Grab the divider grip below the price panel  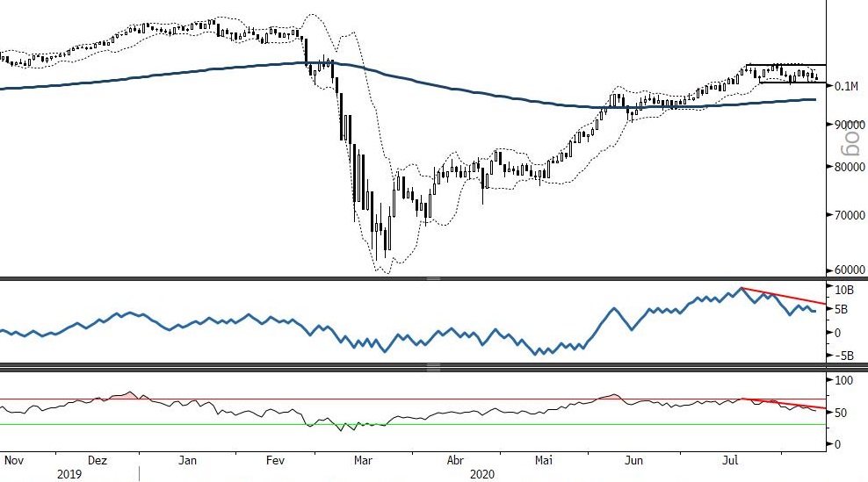pos(432,278)
